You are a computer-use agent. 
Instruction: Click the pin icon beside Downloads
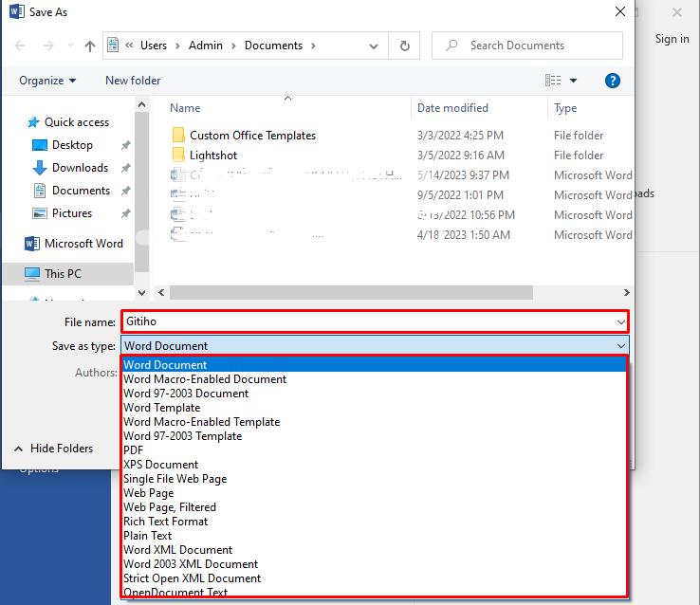125,168
